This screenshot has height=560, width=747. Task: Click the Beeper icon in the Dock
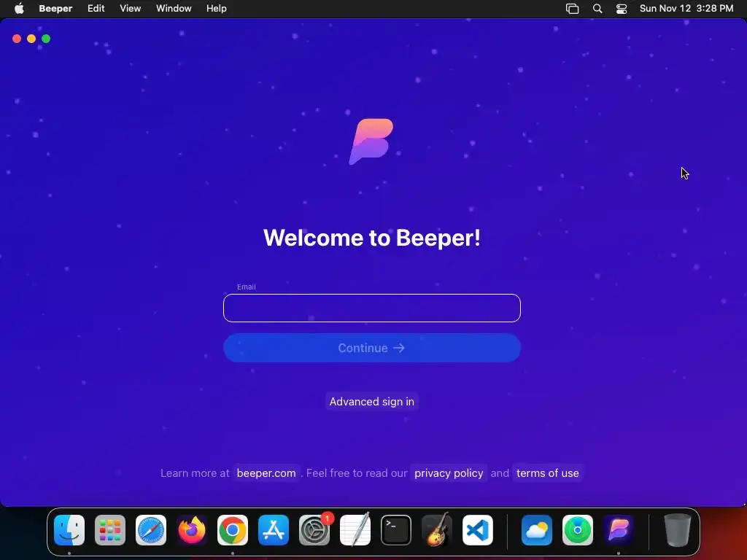point(619,530)
